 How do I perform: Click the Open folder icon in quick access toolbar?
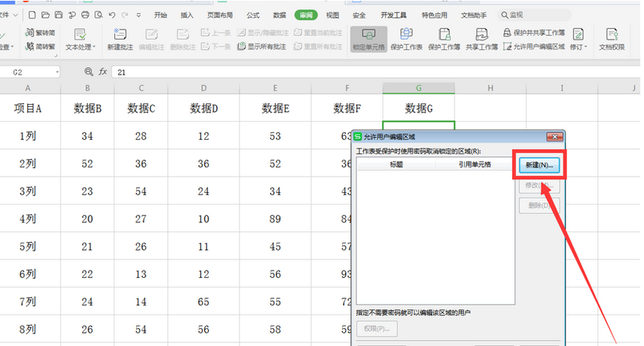45,15
